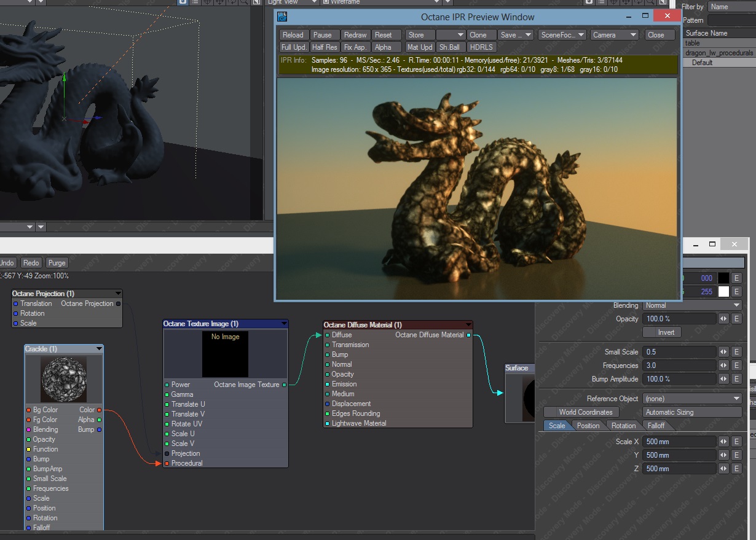The image size is (756, 540).
Task: Click the Crackle node Color output connector
Action: 99,410
